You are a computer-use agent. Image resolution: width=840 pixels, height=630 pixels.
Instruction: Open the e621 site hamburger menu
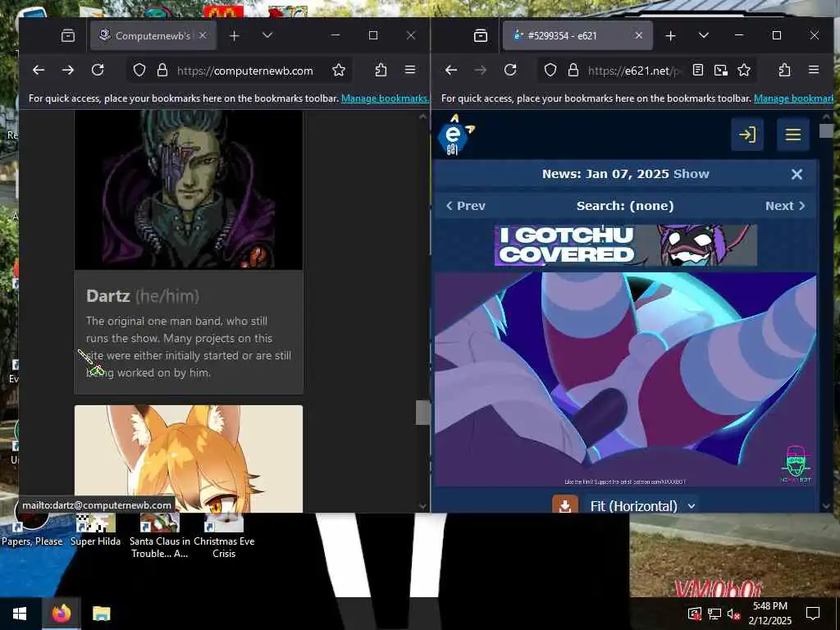(793, 134)
